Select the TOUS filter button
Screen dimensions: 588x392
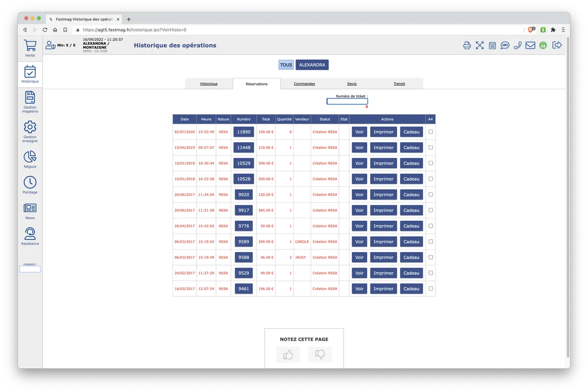pyautogui.click(x=286, y=65)
